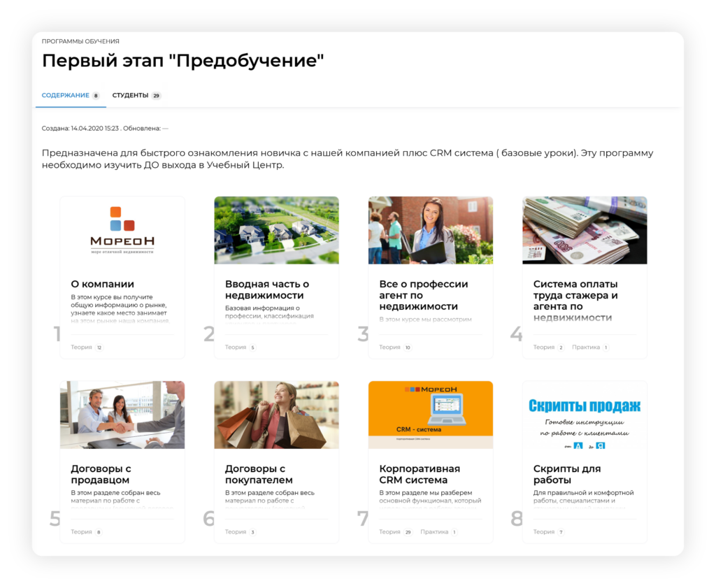Image resolution: width=716 pixels, height=588 pixels.
Task: Click О компании course description text
Action: click(x=120, y=308)
